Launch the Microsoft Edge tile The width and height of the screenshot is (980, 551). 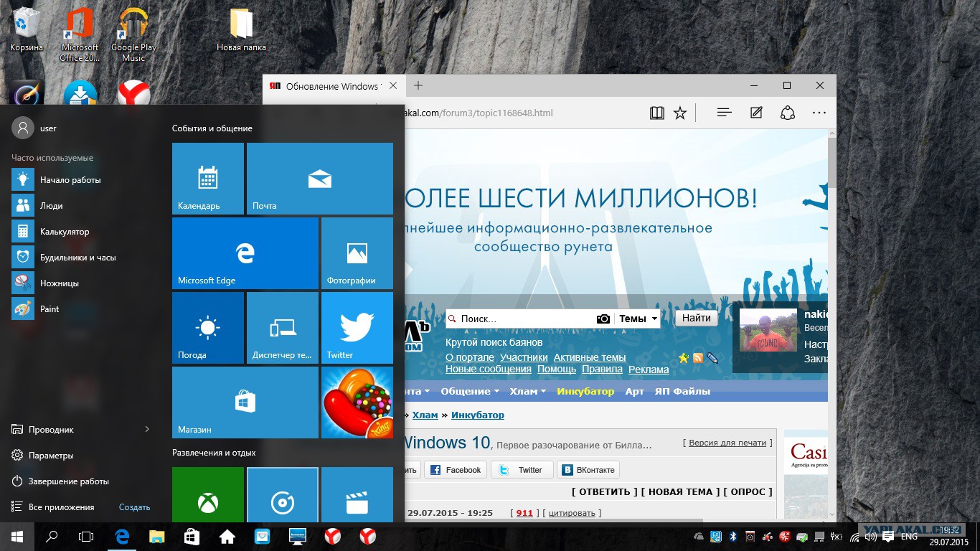pos(245,253)
